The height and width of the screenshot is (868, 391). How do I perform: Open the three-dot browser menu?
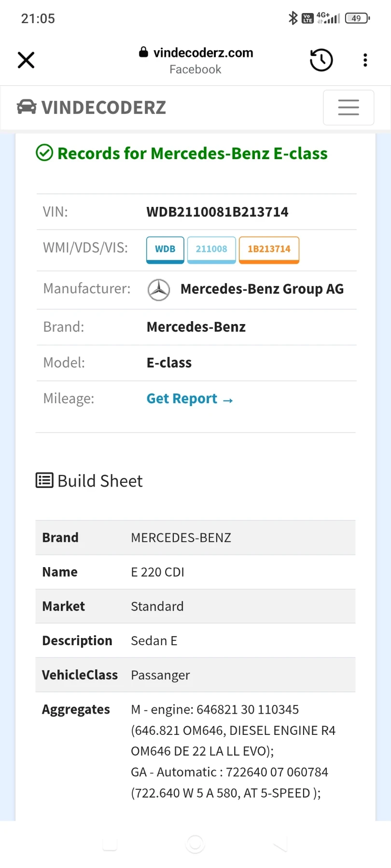coord(365,60)
